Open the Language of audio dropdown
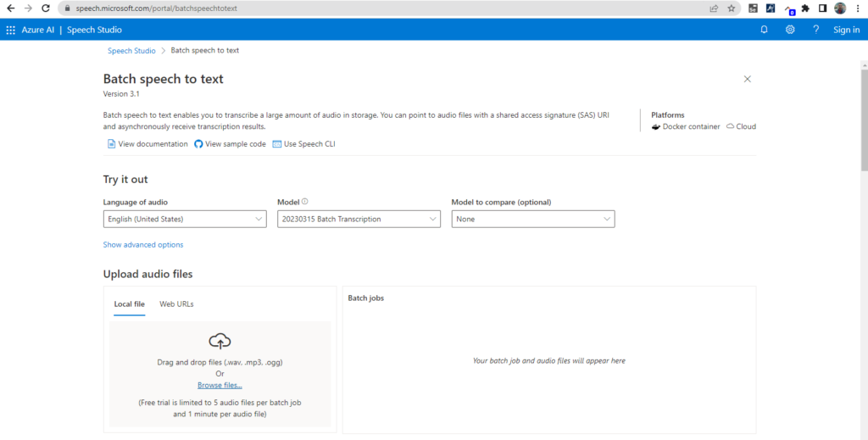Image resolution: width=868 pixels, height=440 pixels. pos(185,220)
